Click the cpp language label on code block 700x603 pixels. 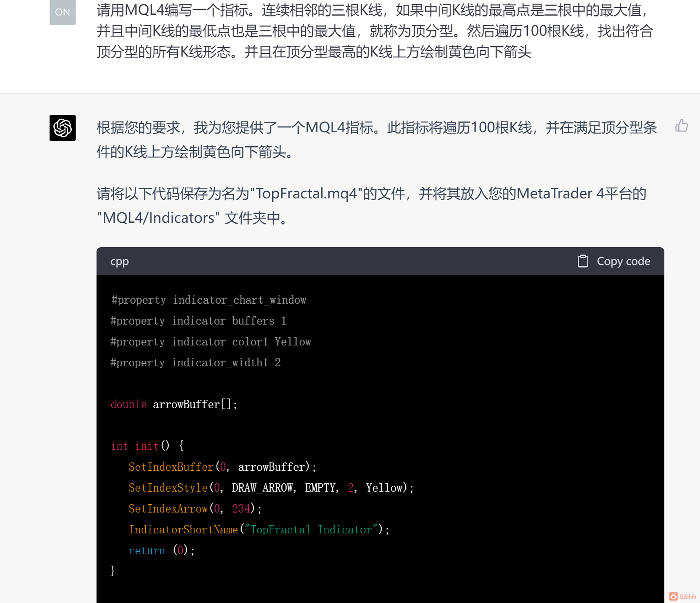(x=119, y=261)
